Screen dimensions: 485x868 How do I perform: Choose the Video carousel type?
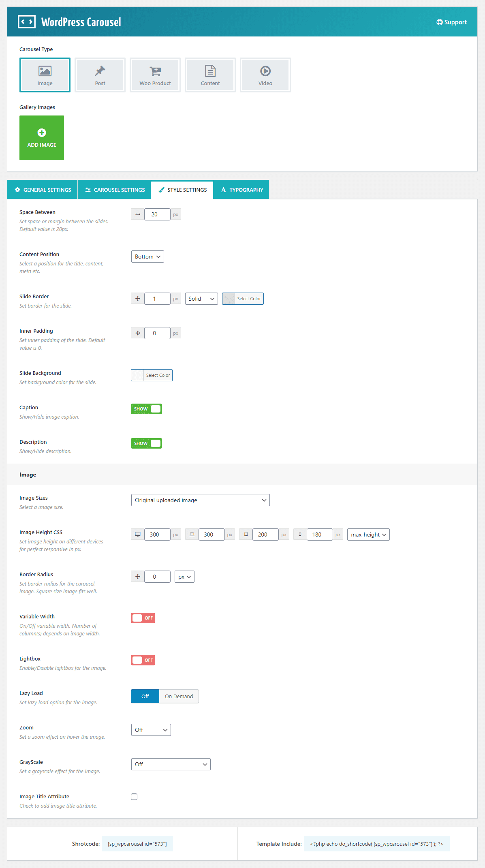tap(265, 75)
